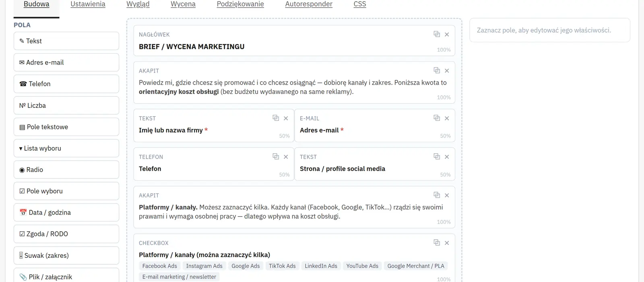Switch to the Autoresponder tab

point(309,4)
